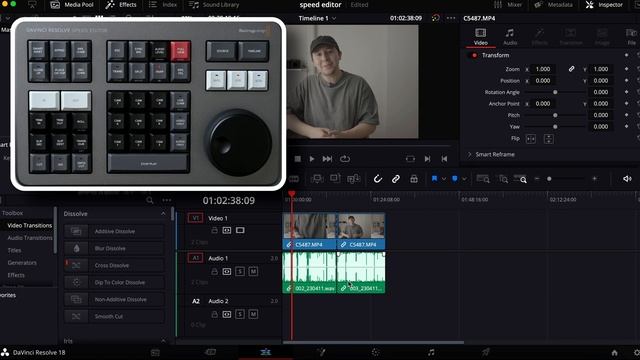This screenshot has height=360, width=640.
Task: Adjust the Rotation Angle slider
Action: click(x=555, y=92)
